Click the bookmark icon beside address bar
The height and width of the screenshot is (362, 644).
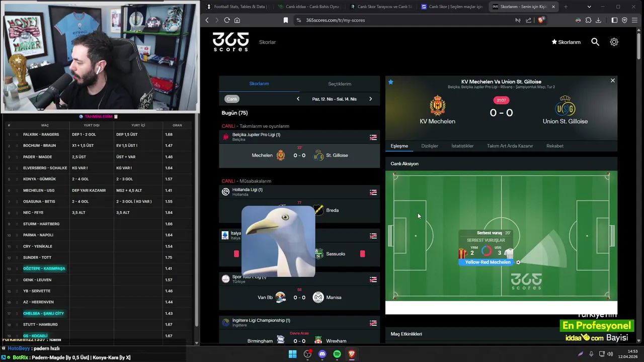286,20
